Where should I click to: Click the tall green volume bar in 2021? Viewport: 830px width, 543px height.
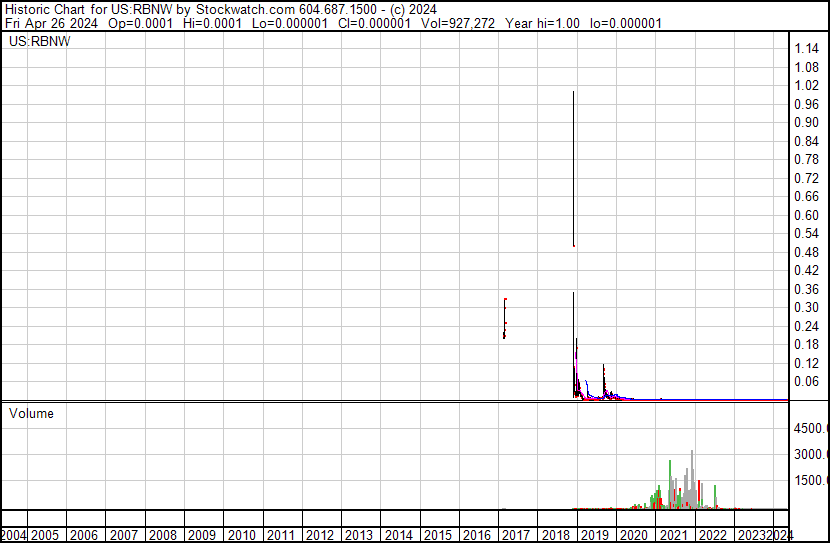(x=670, y=484)
